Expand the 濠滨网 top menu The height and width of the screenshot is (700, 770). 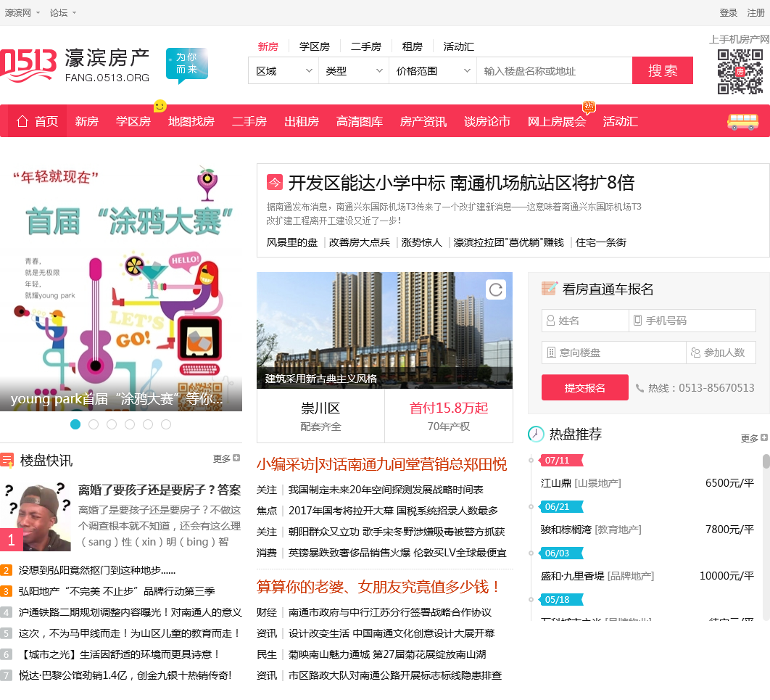coord(22,13)
